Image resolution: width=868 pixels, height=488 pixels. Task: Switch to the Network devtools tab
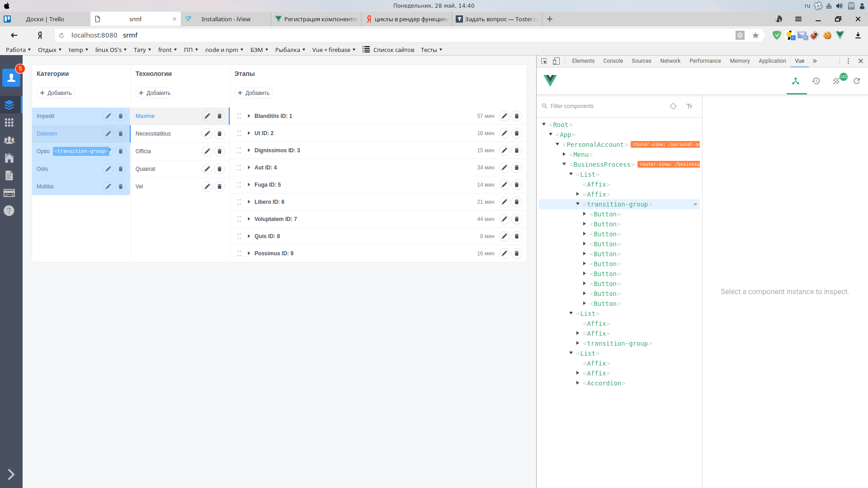point(670,61)
